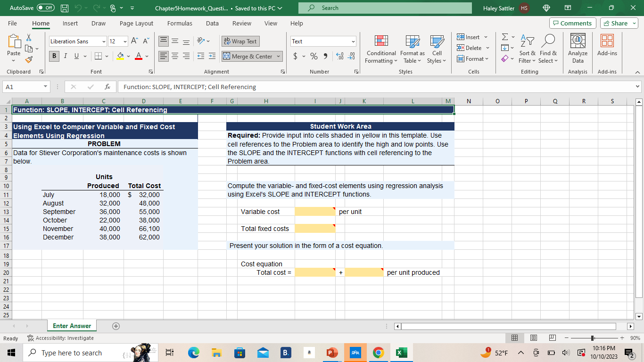Click the Percent Style icon
This screenshot has height=362, width=644.
pyautogui.click(x=313, y=57)
